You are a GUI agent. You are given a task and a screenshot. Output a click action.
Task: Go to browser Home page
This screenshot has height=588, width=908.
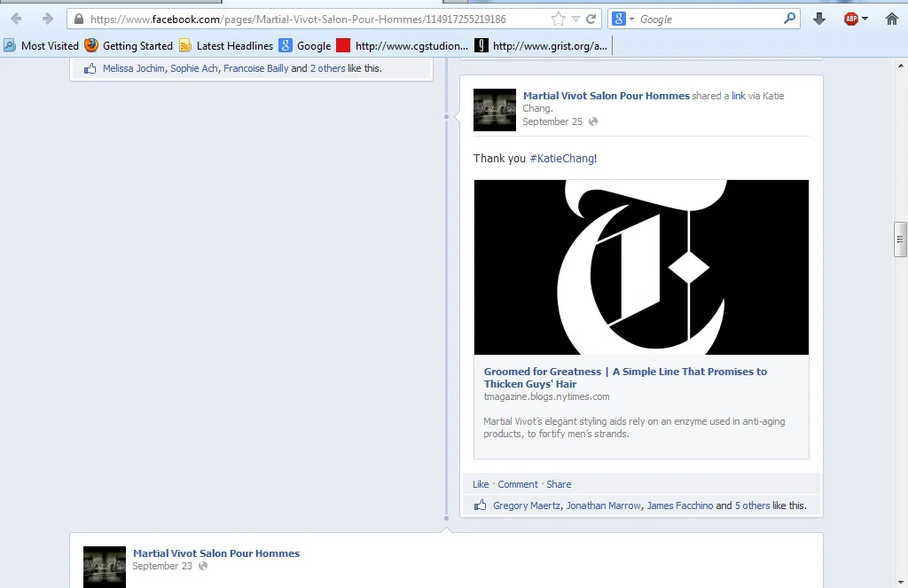pyautogui.click(x=892, y=20)
